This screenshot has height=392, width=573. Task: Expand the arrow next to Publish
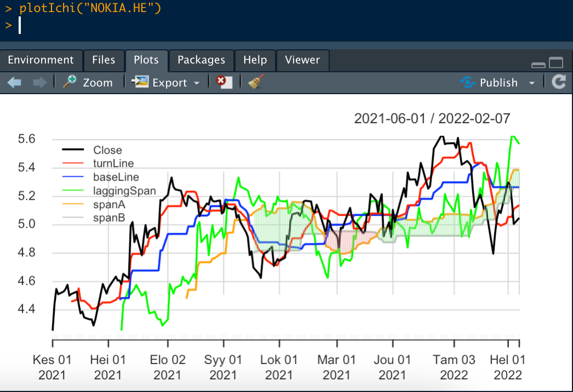point(531,83)
